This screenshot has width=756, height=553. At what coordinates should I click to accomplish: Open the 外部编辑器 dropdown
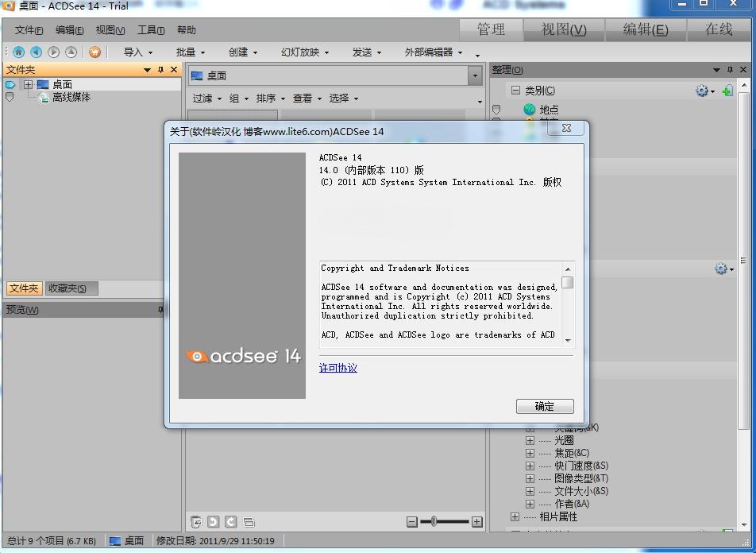(x=434, y=52)
